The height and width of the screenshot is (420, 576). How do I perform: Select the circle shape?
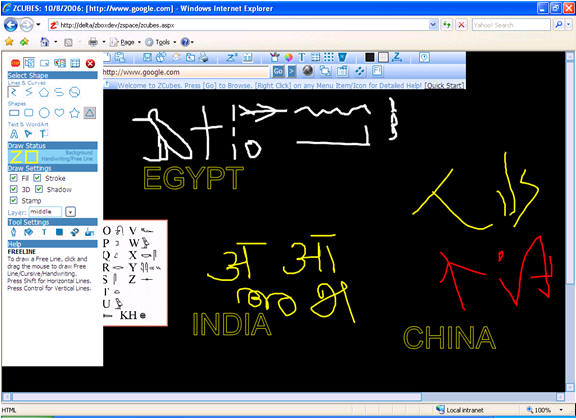pos(44,112)
